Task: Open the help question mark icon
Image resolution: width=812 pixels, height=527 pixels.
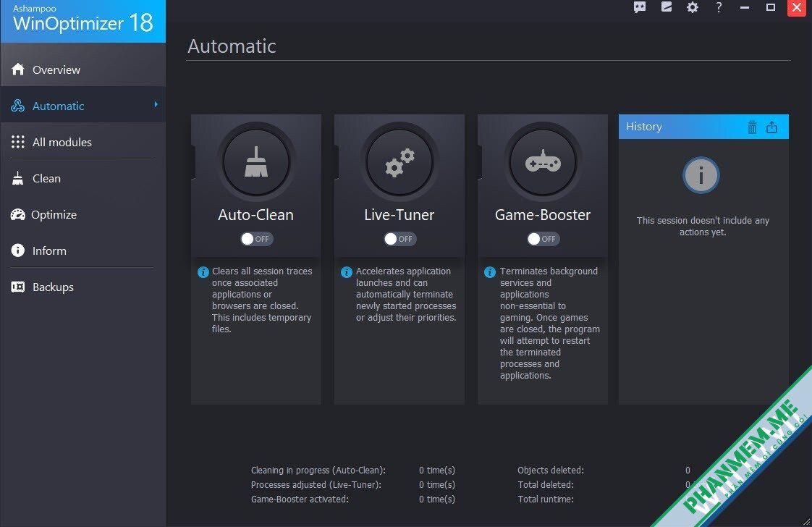Action: 719,7
